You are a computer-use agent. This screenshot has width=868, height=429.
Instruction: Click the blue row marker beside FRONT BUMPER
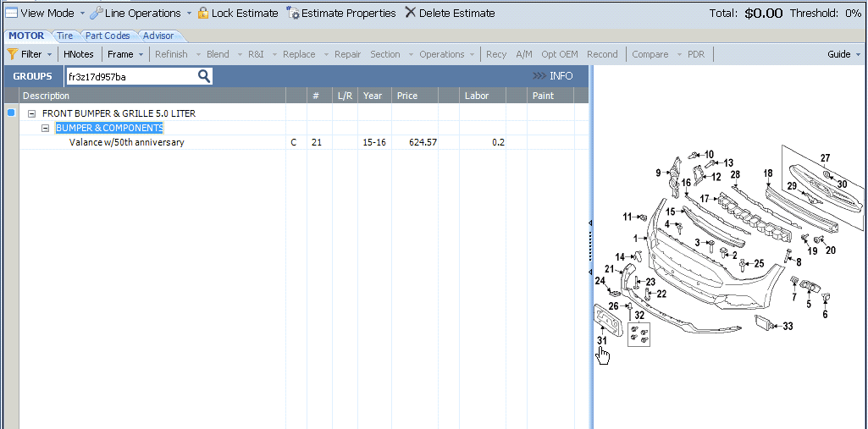click(11, 113)
